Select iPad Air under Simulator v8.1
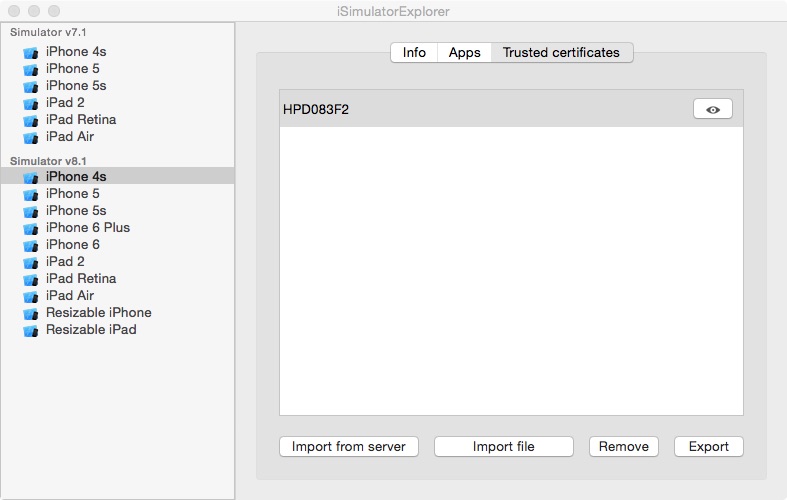The height and width of the screenshot is (500, 787). pos(117,296)
